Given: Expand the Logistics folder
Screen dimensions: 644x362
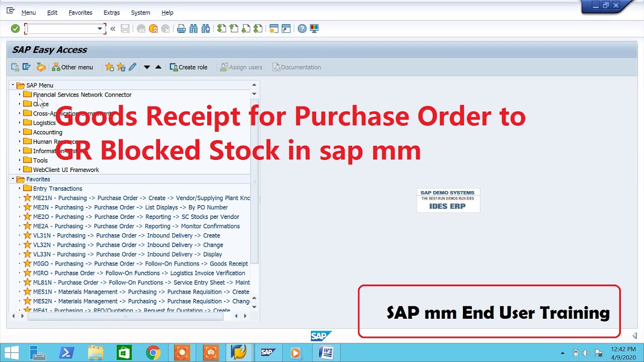Looking at the screenshot, I should (x=20, y=123).
